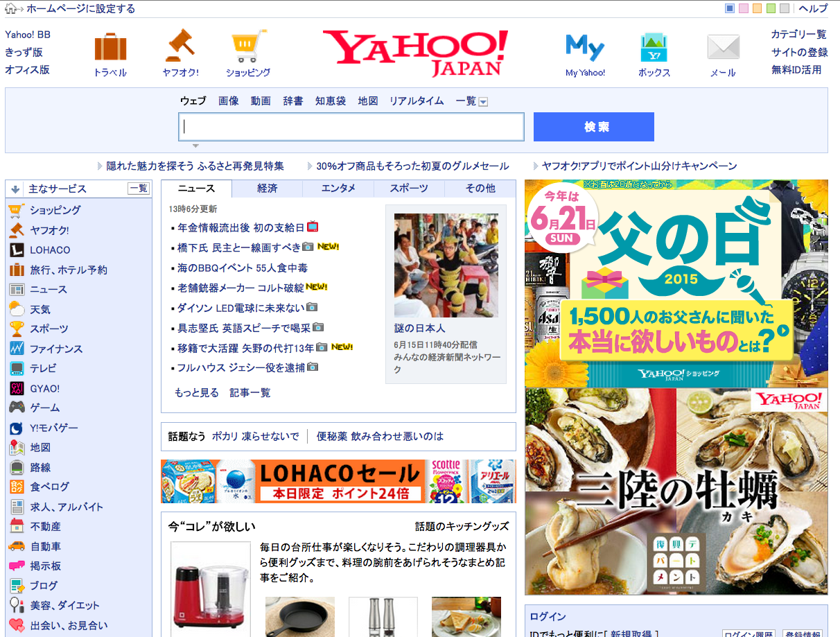The height and width of the screenshot is (637, 840).
Task: Click the ブログ pencil icon in sidebar
Action: pos(17,586)
